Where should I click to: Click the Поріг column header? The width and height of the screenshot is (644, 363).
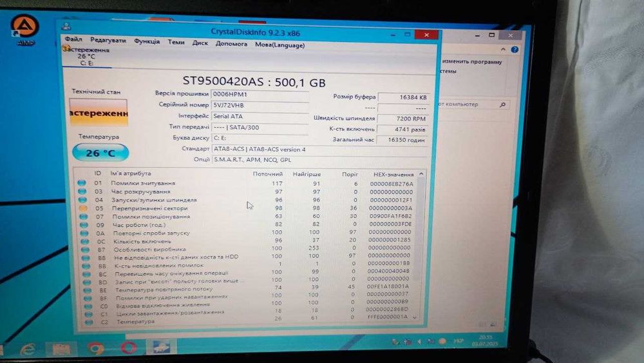coord(350,174)
